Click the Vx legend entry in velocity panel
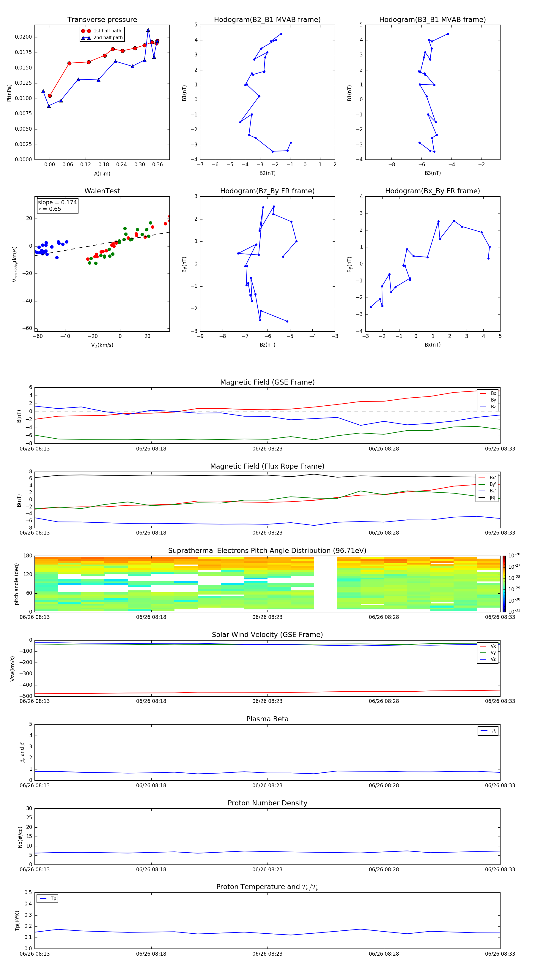 point(488,646)
